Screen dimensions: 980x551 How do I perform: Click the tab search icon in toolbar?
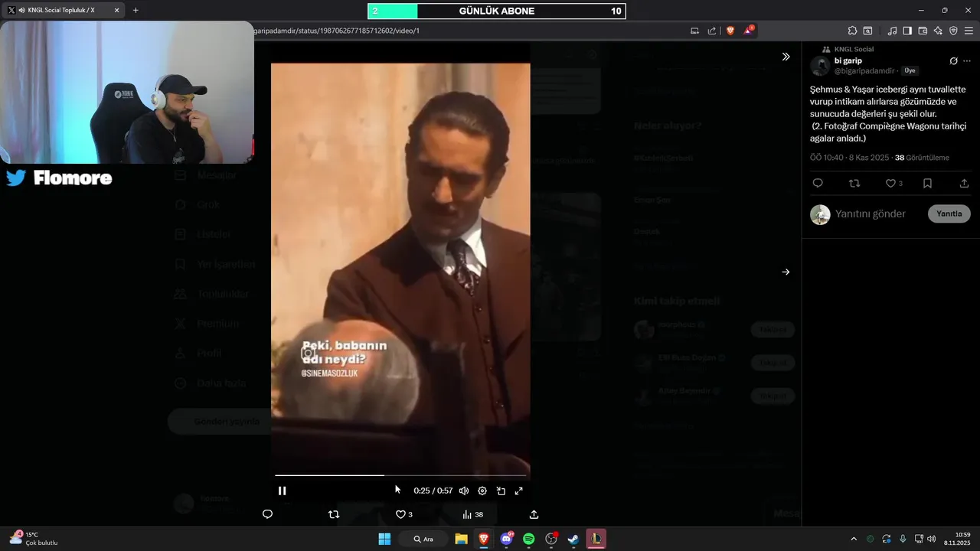tap(867, 31)
